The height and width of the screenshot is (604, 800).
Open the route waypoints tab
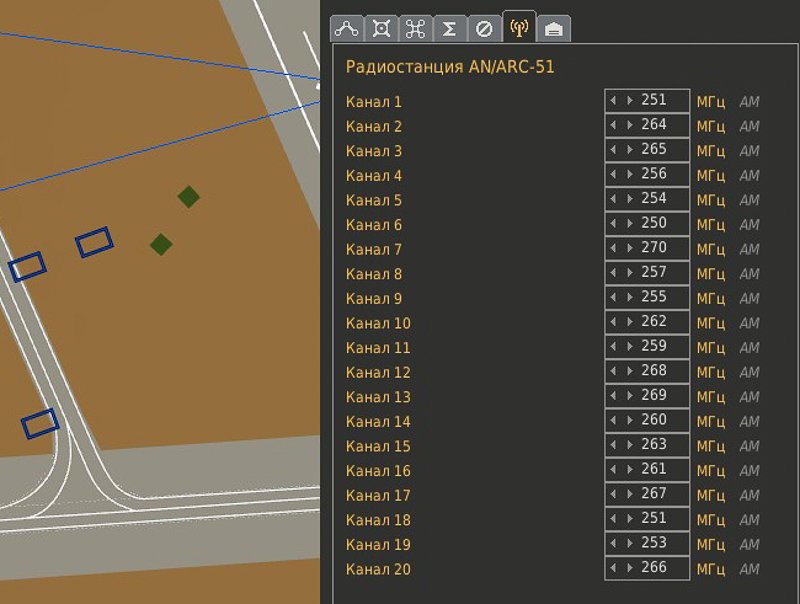[x=347, y=28]
